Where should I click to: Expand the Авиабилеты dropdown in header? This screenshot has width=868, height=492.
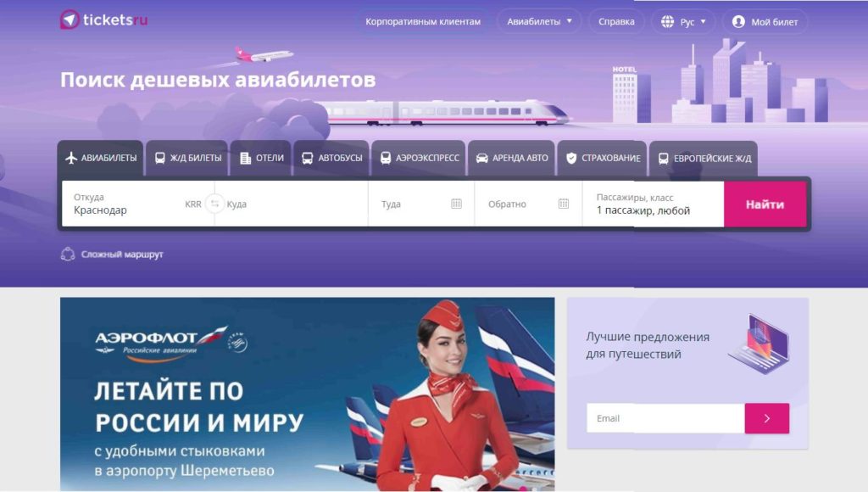pos(539,21)
